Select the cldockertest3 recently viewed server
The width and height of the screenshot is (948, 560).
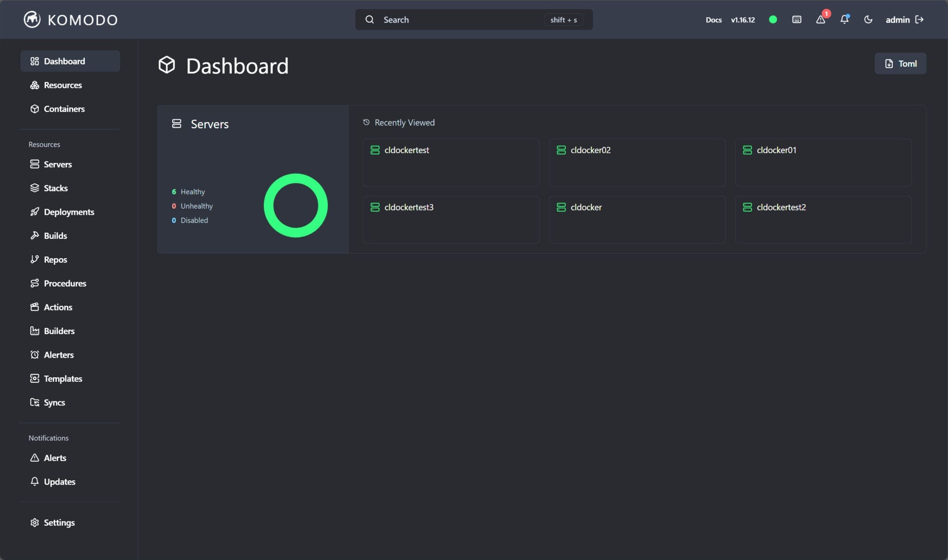[450, 220]
